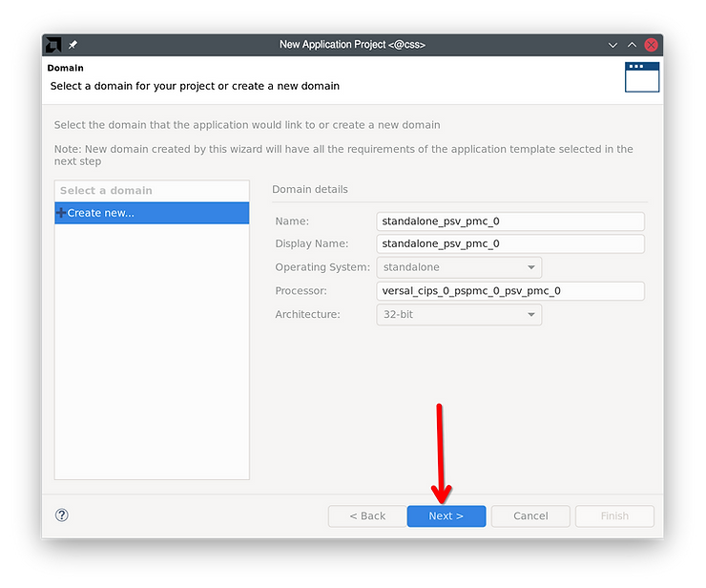
Task: Click the 'Select a domain' list header
Action: pyautogui.click(x=151, y=191)
